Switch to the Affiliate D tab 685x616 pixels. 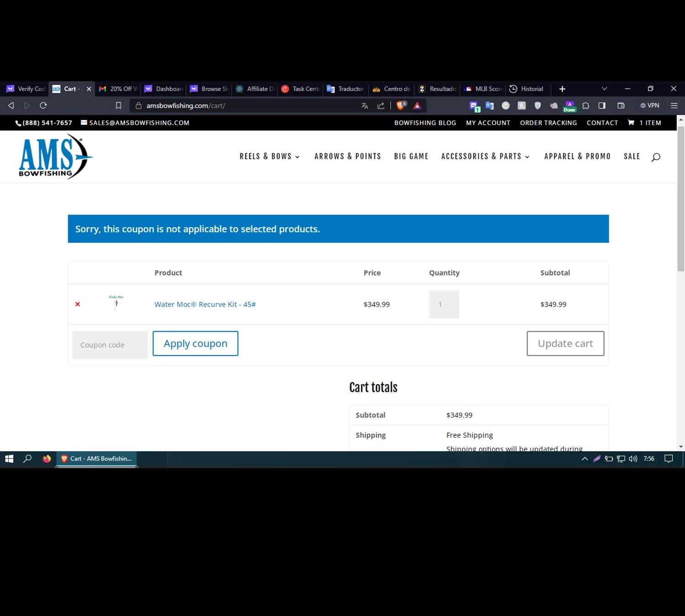tap(255, 89)
